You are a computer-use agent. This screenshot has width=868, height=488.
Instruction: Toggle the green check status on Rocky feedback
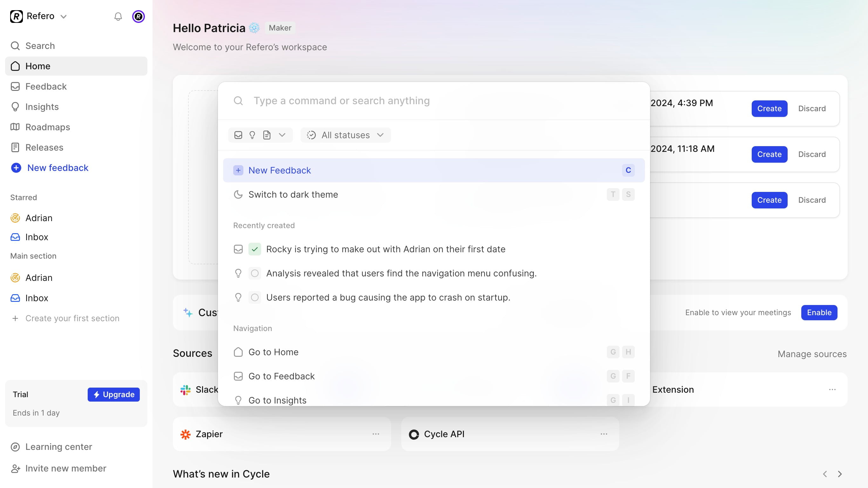point(255,249)
